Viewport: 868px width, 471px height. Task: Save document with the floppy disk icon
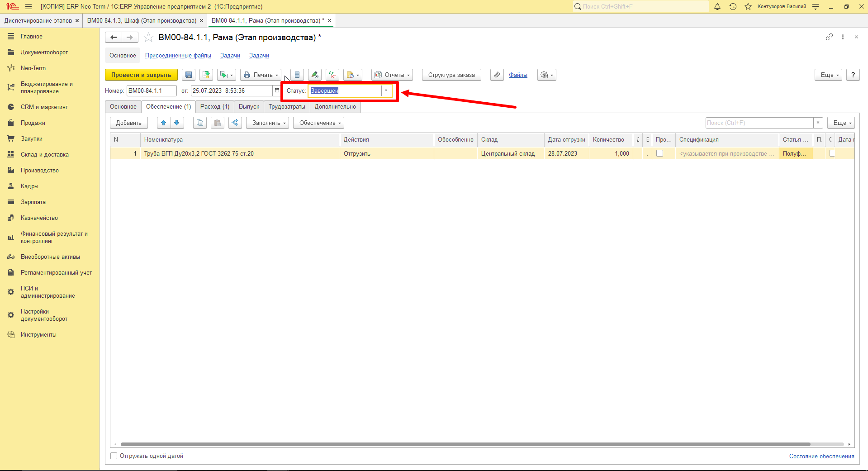189,75
